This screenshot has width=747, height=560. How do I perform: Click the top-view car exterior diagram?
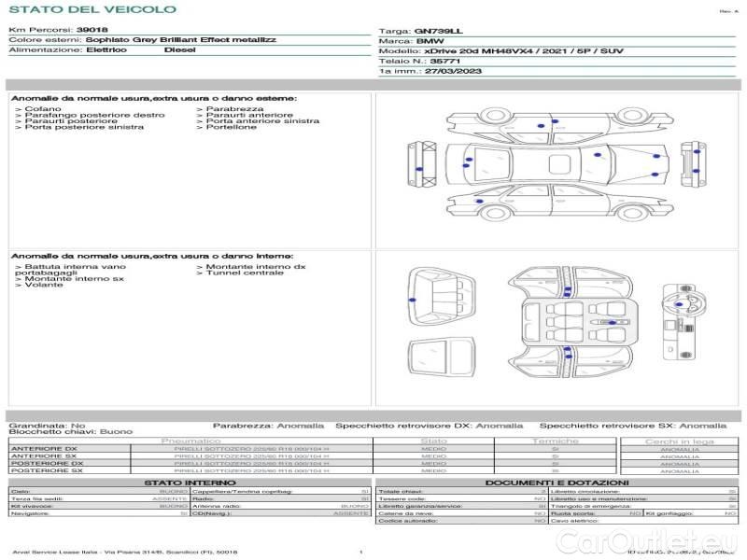pos(557,164)
